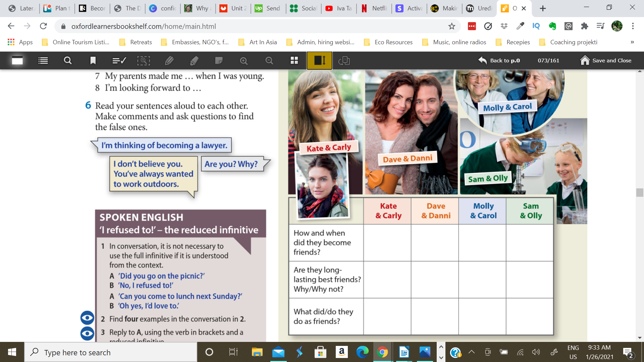Open a new browser tab
The image size is (644, 362).
point(543,8)
